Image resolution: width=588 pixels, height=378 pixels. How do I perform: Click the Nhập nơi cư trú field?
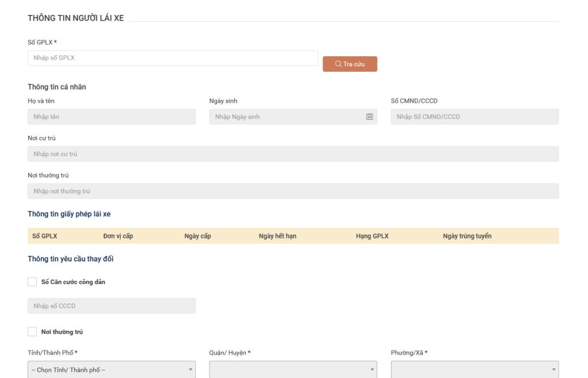[x=293, y=154]
